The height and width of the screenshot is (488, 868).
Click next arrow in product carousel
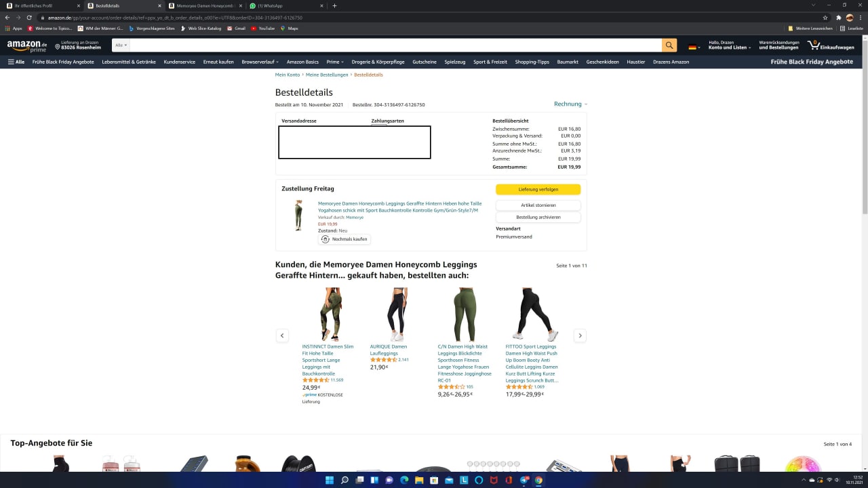tap(580, 335)
